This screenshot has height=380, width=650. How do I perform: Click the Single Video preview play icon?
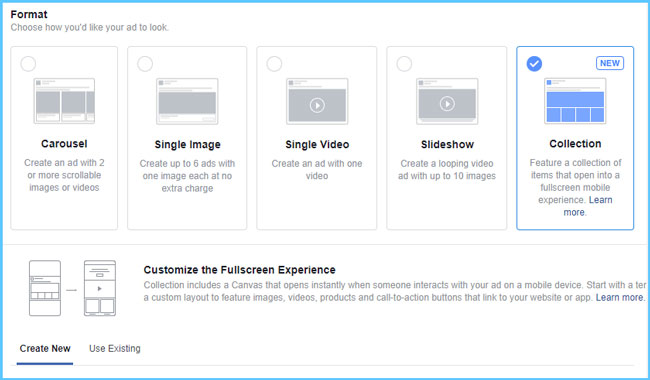317,105
